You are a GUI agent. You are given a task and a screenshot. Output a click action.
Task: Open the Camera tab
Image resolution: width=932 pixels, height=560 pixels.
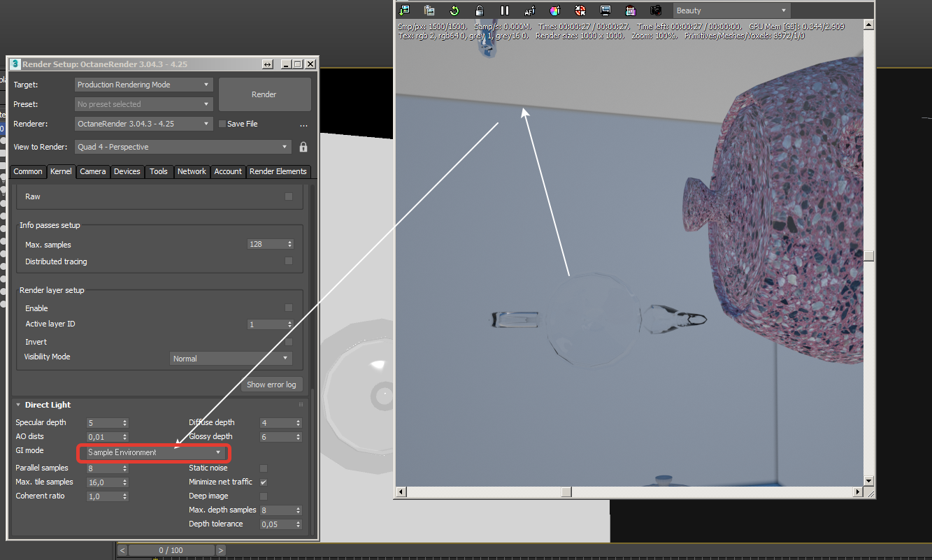tap(92, 171)
